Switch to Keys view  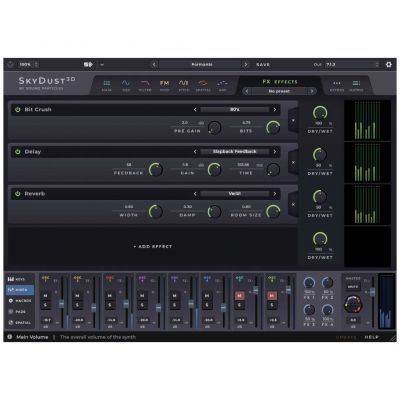click(x=20, y=279)
